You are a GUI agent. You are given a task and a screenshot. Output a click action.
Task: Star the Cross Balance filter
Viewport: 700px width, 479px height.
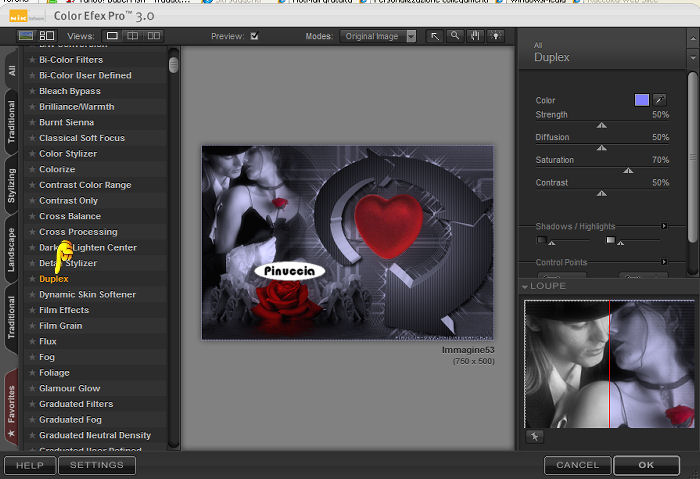pyautogui.click(x=32, y=216)
